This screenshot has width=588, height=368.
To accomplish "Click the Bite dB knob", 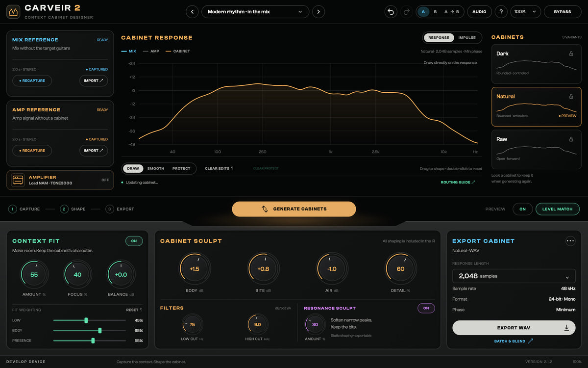I will point(263,269).
